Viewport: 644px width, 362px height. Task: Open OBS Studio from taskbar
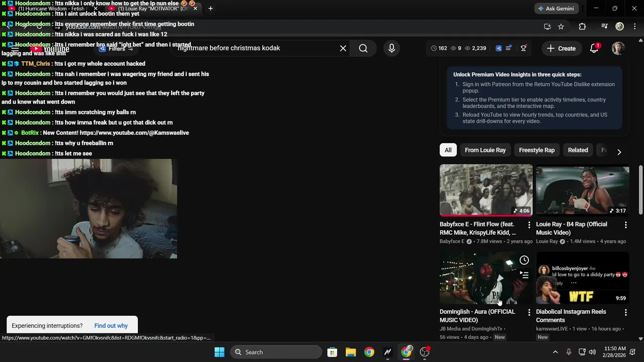pyautogui.click(x=425, y=352)
